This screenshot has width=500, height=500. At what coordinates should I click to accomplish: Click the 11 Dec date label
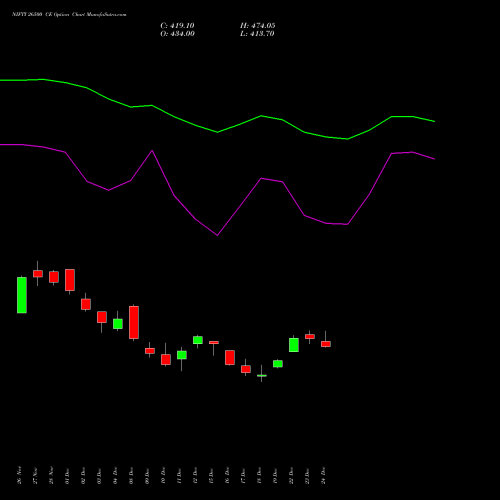point(179,475)
